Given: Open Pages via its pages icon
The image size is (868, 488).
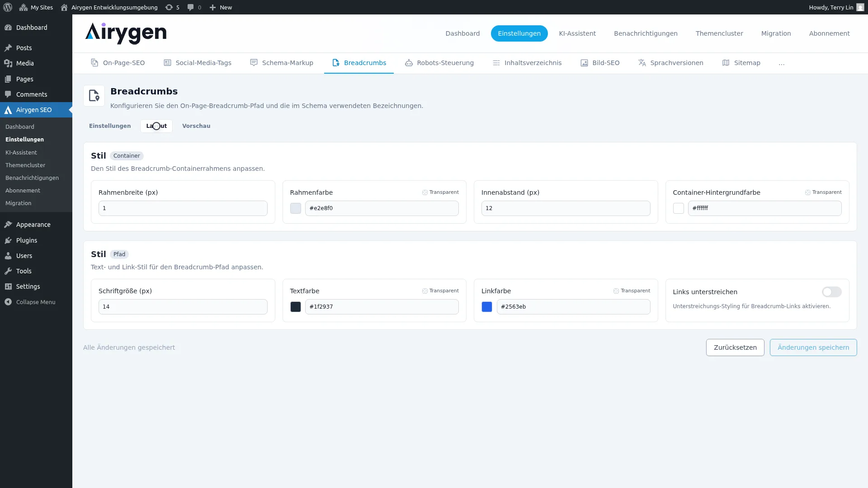Looking at the screenshot, I should (x=8, y=79).
